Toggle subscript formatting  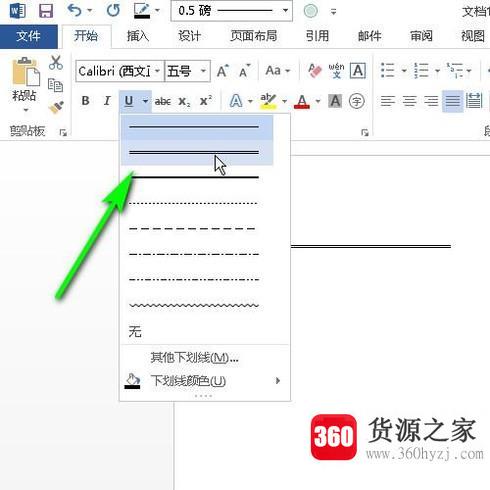[184, 101]
